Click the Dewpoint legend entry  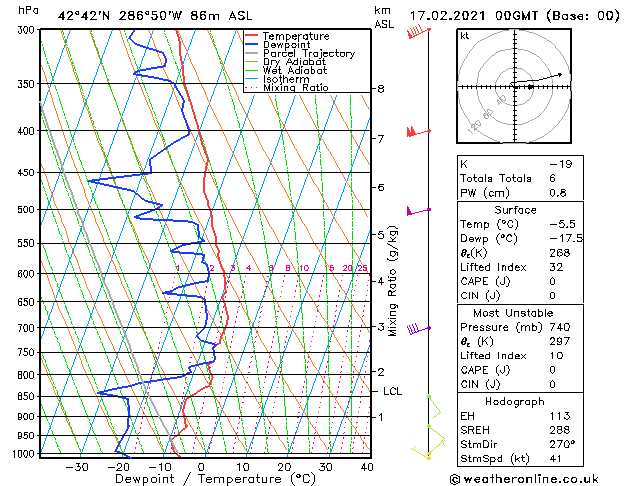(289, 45)
